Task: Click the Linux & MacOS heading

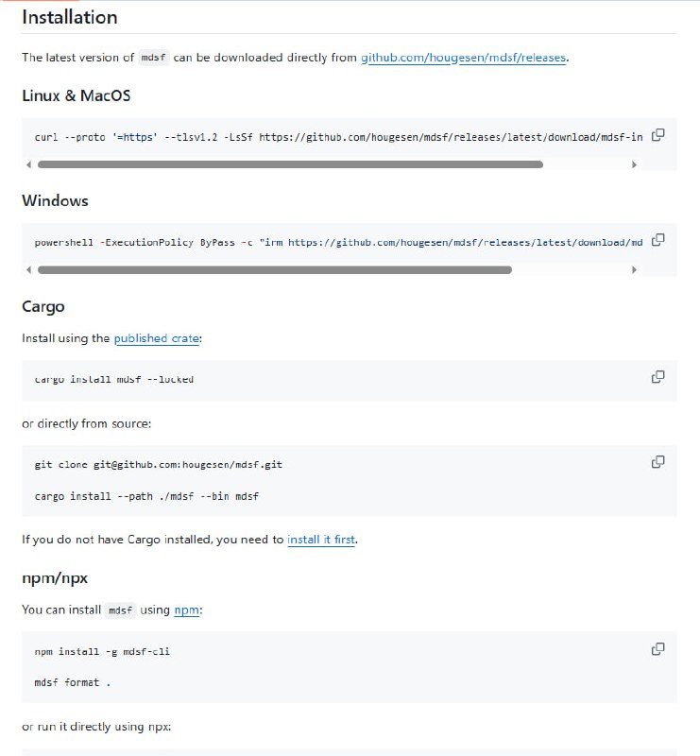Action: tap(76, 95)
